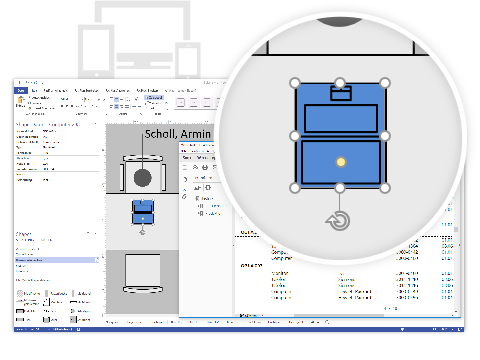The width and height of the screenshot is (480, 360).
Task: Click the top-left selection handle of the magnified cabinet
Action: 295,83
